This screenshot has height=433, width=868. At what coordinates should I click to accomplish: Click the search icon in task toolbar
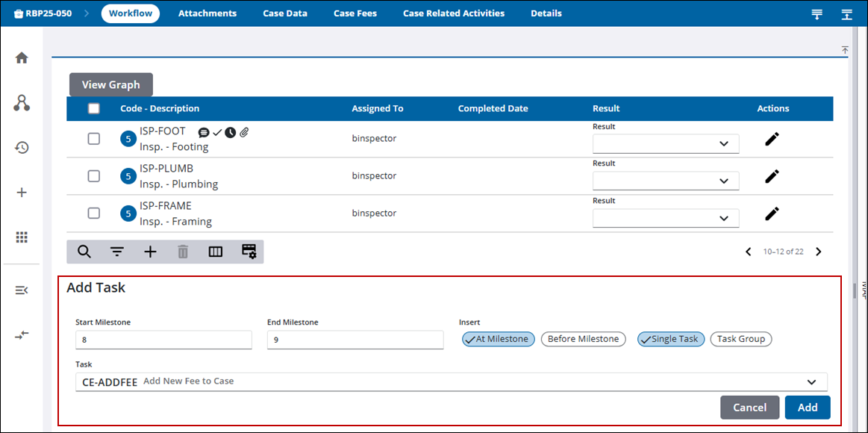(x=84, y=252)
